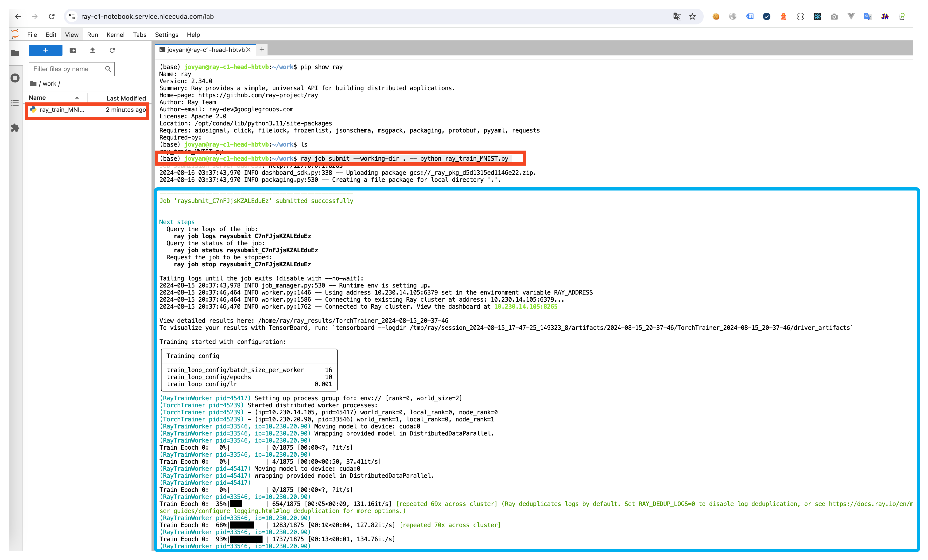The height and width of the screenshot is (560, 928).
Task: Add a new tab with plus button
Action: coord(262,49)
